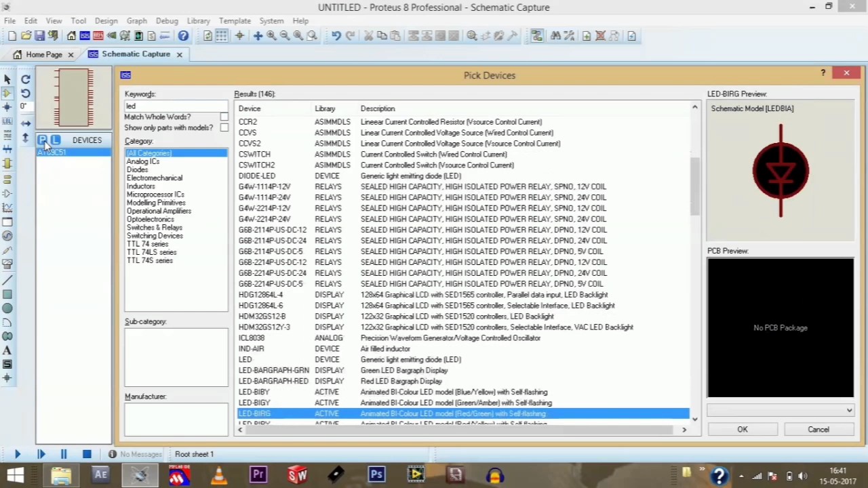The height and width of the screenshot is (488, 868).
Task: Select the 2D graphics circle tool
Action: 7,308
